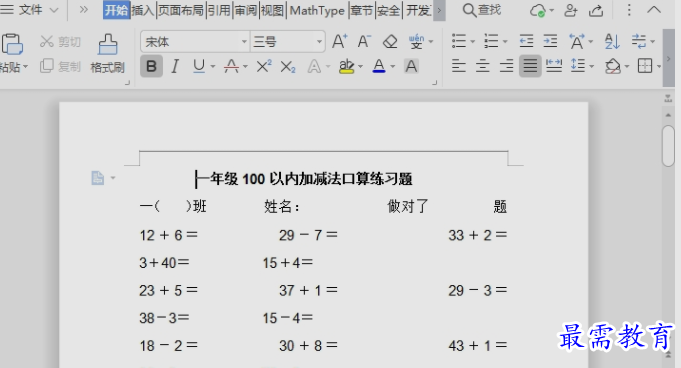
Task: Click the clear formatting eraser icon
Action: click(x=390, y=42)
